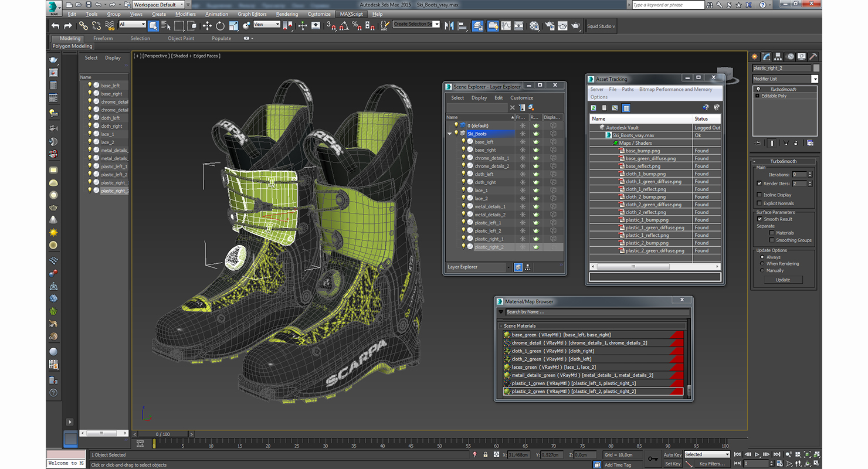Viewport: 868px width, 469px height.
Task: Click the Add Time Tag button
Action: 618,465
